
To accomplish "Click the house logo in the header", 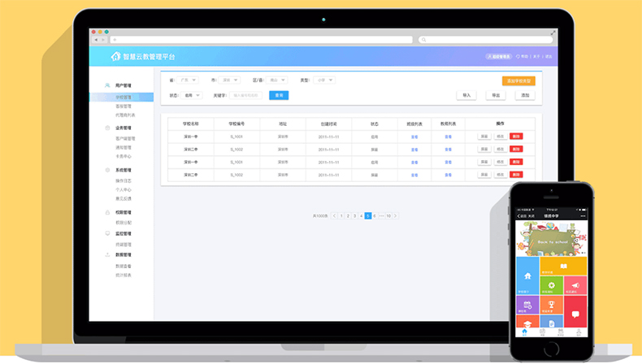I will [x=115, y=57].
